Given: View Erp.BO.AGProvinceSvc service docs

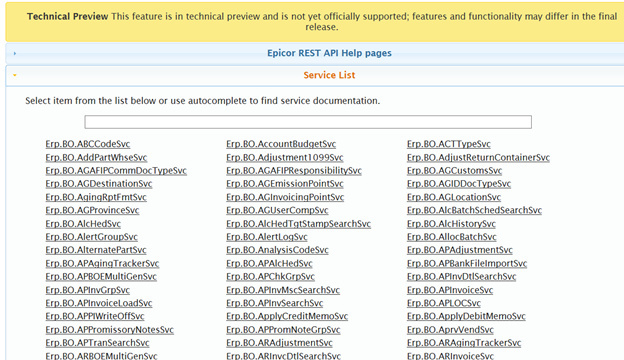Looking at the screenshot, I should pos(92,210).
